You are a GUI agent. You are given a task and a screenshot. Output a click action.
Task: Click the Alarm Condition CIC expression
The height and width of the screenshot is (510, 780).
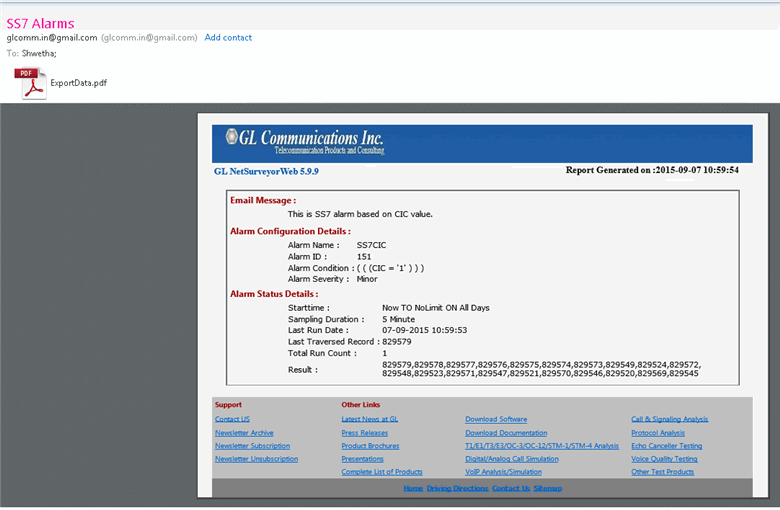coord(390,268)
